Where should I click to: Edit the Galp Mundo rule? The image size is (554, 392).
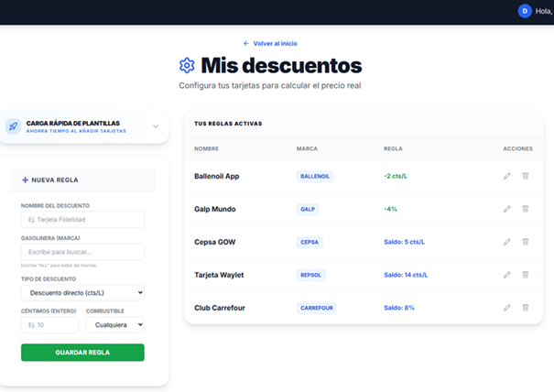(x=507, y=209)
